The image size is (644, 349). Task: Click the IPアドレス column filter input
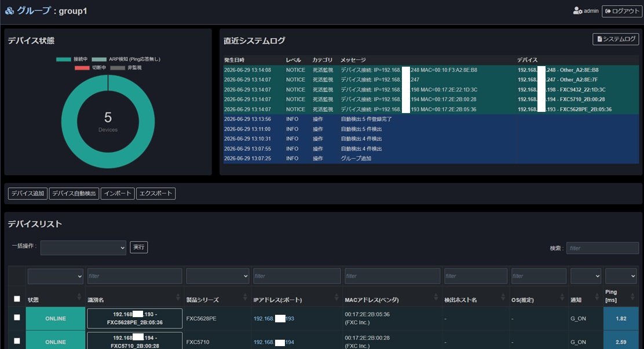tap(297, 276)
